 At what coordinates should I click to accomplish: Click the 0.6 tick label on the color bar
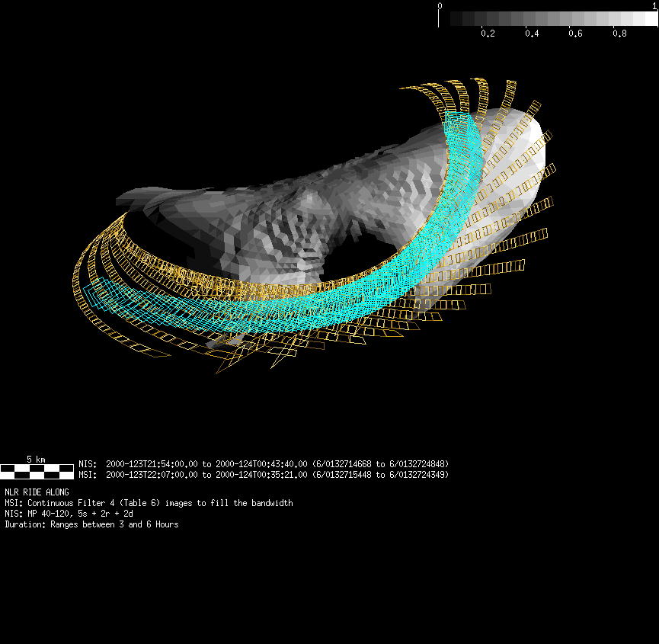point(575,34)
